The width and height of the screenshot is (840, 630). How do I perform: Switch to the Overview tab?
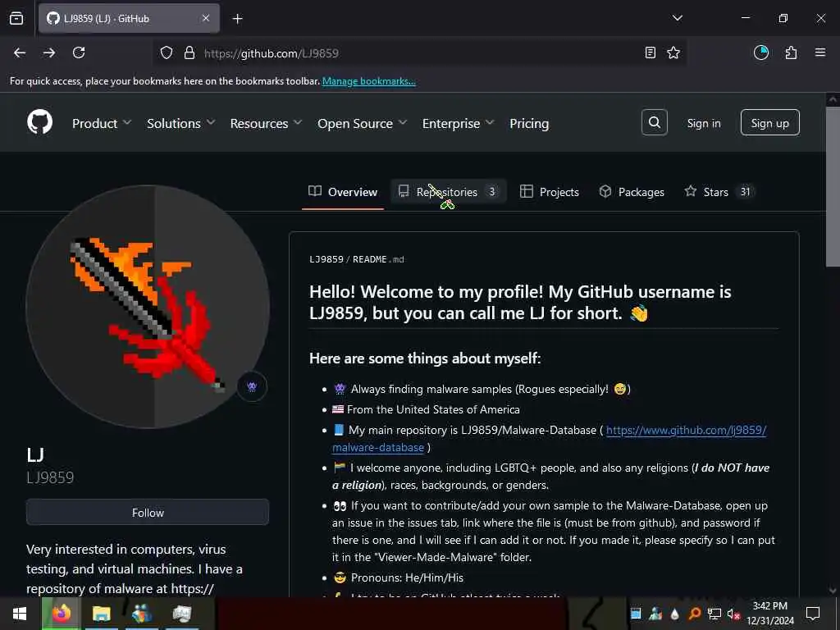(343, 192)
